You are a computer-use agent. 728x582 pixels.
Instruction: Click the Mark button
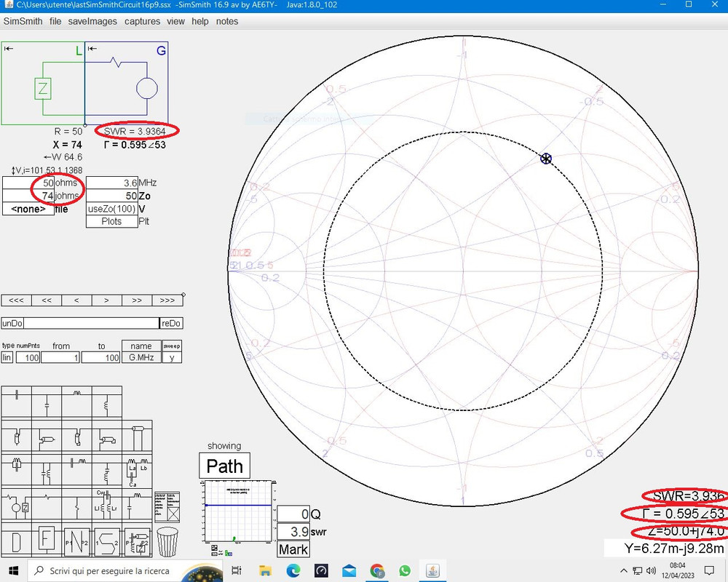point(293,549)
